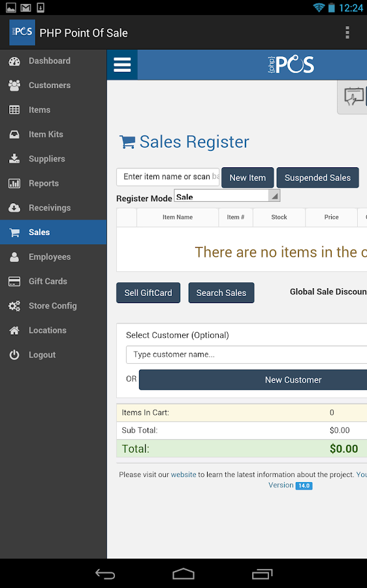Click the Version 14.0 badge
Screen dimensions: 367x588
click(304, 485)
